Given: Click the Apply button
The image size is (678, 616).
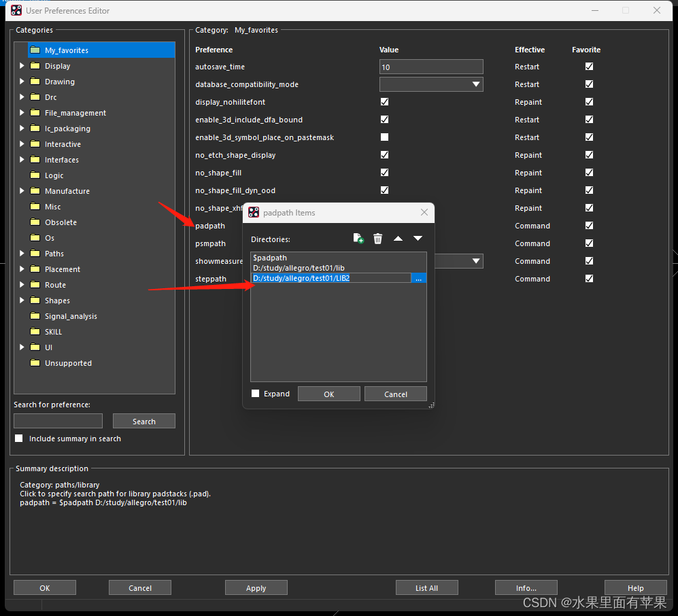Looking at the screenshot, I should coord(256,588).
